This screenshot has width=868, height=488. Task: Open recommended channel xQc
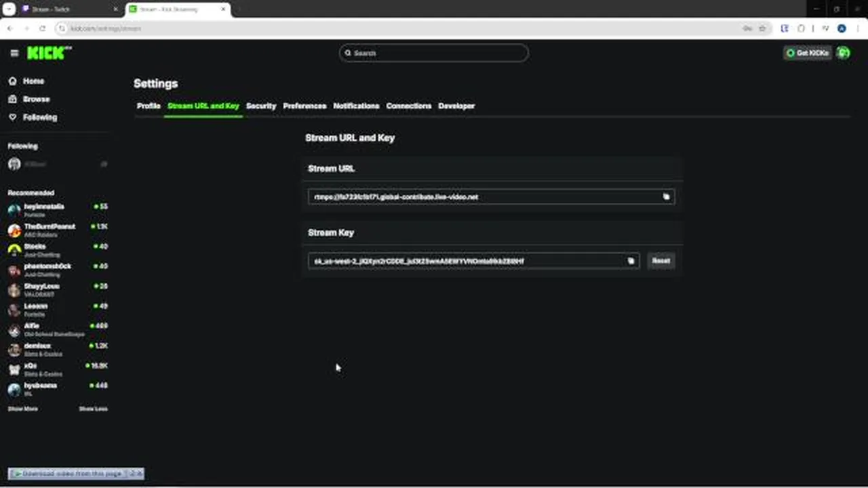tap(58, 369)
